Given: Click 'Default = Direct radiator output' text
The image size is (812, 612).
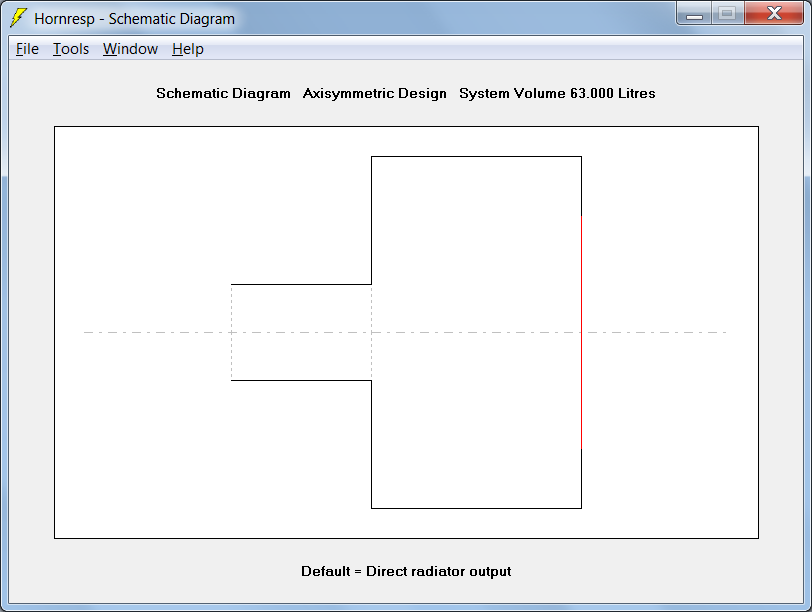Looking at the screenshot, I should tap(406, 571).
